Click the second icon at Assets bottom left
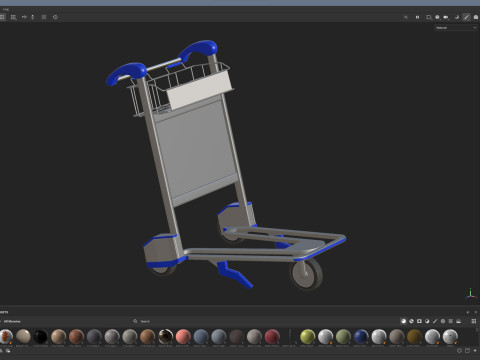This screenshot has height=360, width=480. (8, 351)
